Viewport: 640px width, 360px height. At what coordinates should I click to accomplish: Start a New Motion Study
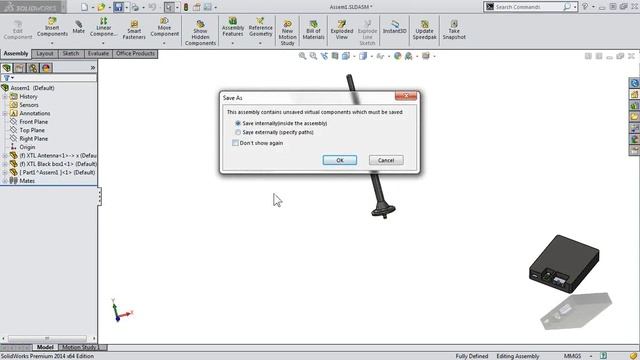287,33
